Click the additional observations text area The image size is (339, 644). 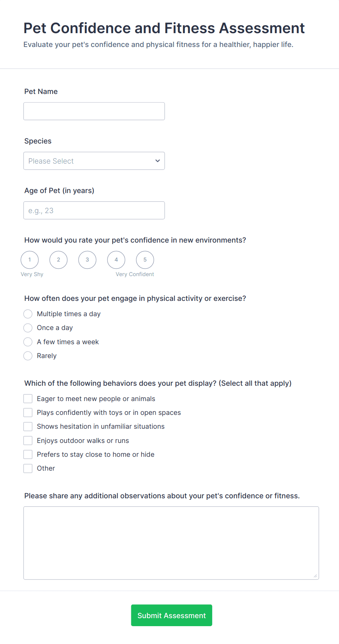(171, 543)
